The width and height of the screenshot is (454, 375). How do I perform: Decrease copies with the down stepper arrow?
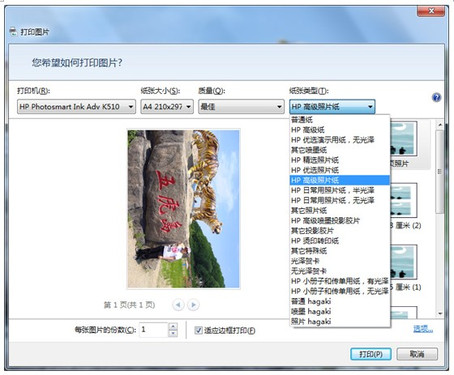point(173,333)
